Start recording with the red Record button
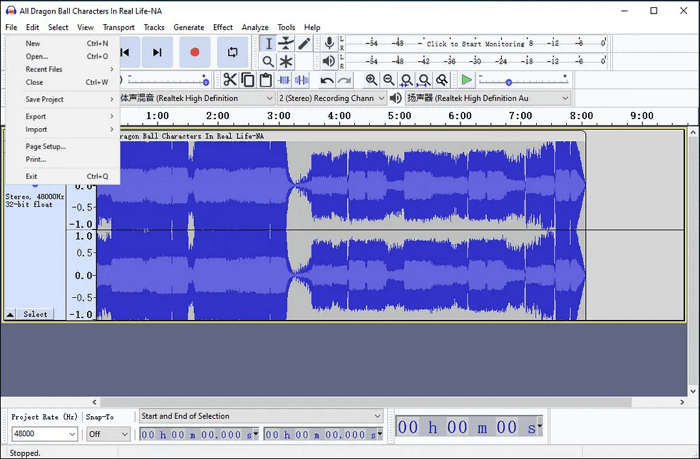700x459 pixels. (195, 52)
